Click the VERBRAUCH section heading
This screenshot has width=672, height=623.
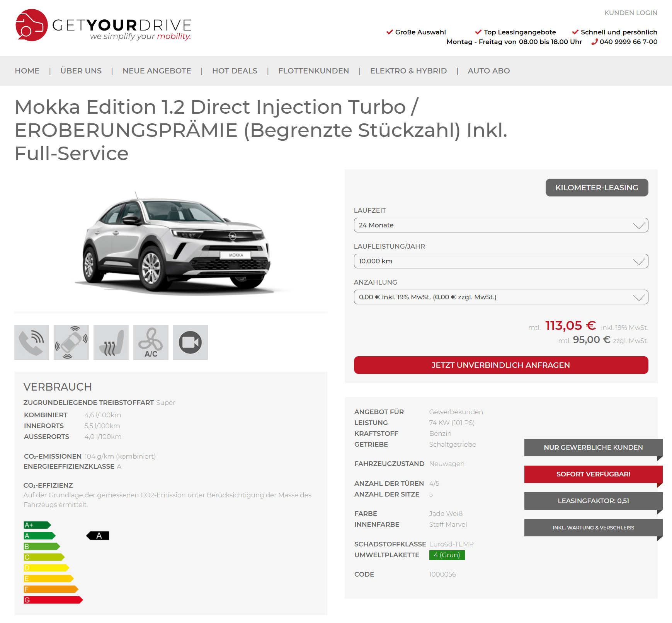pyautogui.click(x=58, y=387)
